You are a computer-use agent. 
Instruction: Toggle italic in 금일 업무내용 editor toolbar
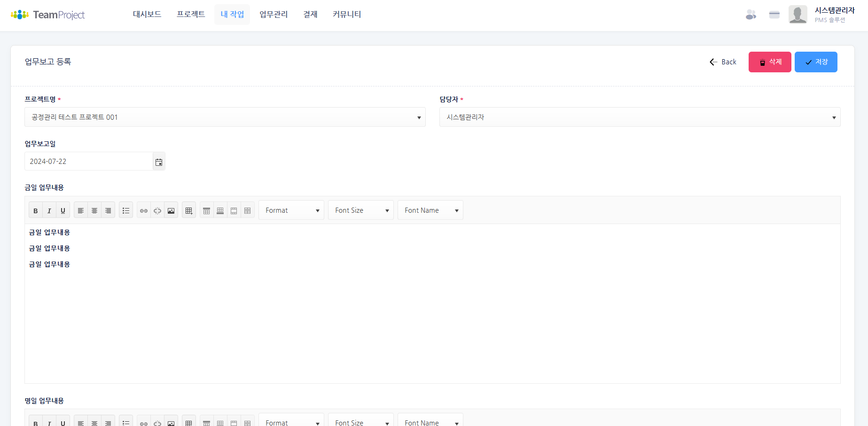(x=49, y=210)
